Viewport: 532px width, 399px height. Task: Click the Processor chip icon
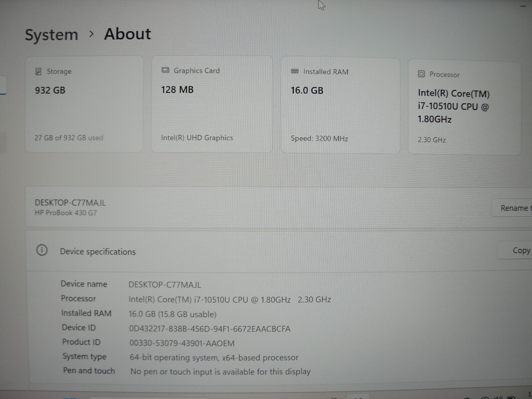pos(421,74)
